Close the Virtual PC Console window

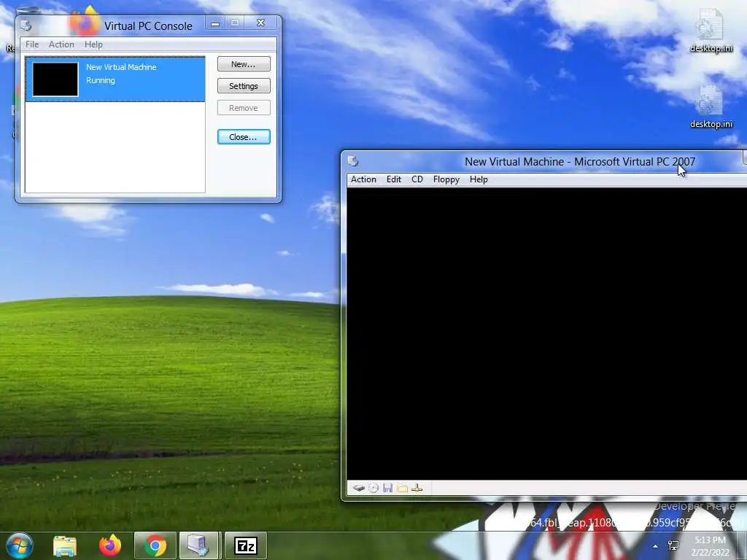pyautogui.click(x=260, y=23)
